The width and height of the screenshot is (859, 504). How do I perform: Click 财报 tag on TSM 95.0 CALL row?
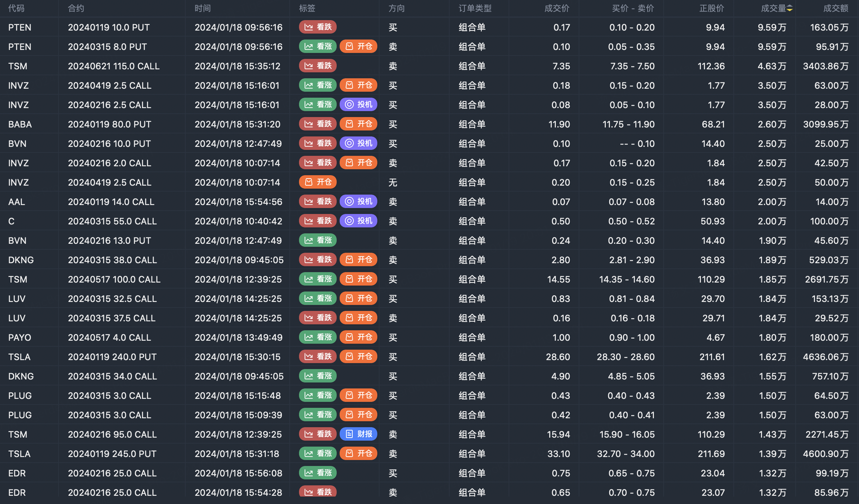[x=358, y=434]
